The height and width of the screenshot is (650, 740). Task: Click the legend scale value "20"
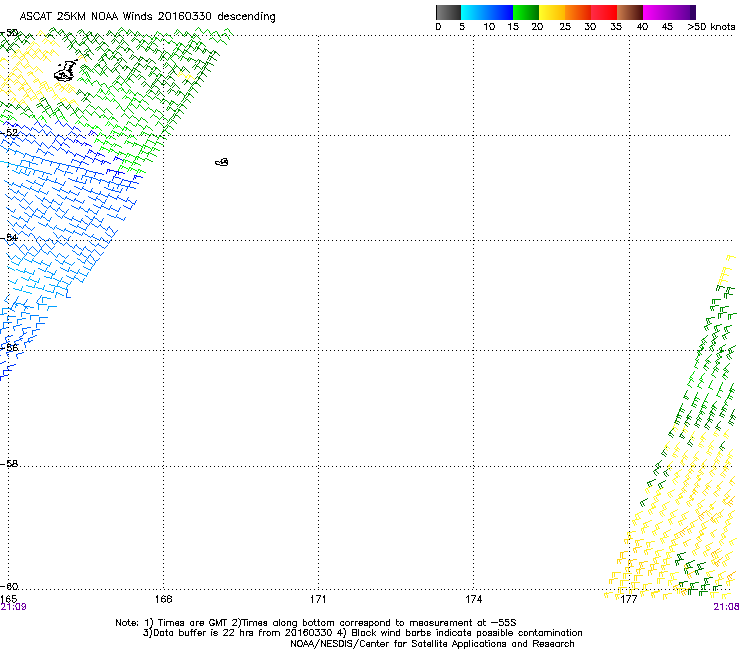(x=537, y=27)
